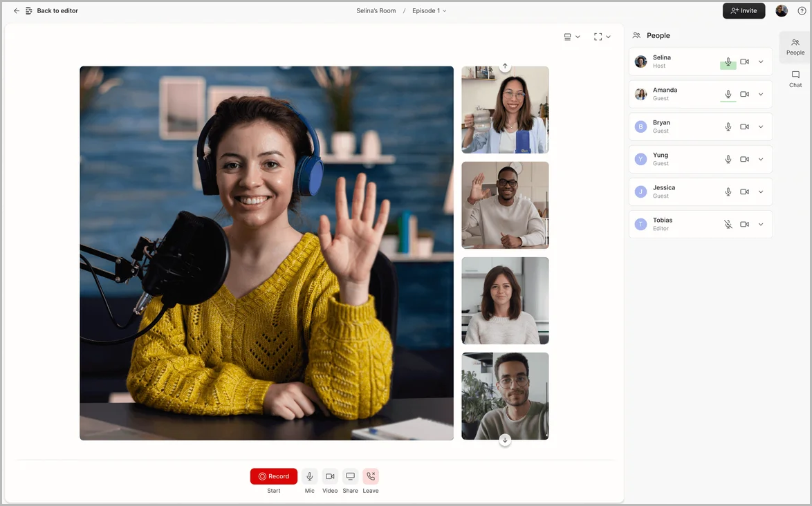The height and width of the screenshot is (506, 812).
Task: Click the Share screen icon in the toolbar
Action: pyautogui.click(x=350, y=476)
